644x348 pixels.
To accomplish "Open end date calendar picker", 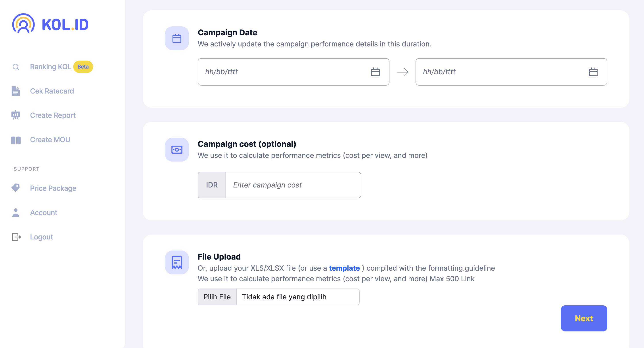I will 593,72.
